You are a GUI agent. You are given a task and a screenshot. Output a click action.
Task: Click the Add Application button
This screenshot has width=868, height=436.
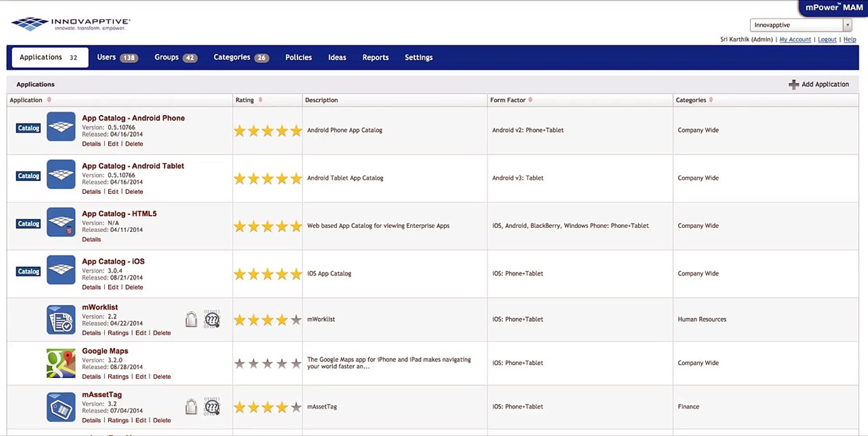pos(819,84)
